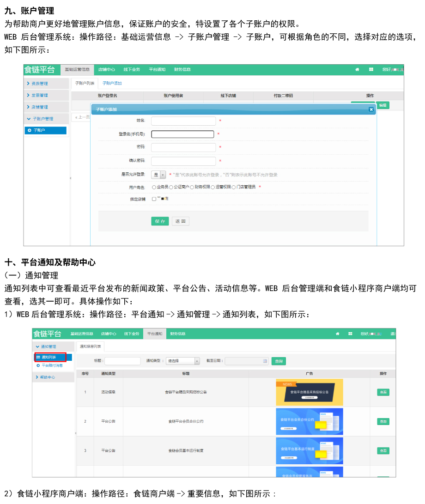The image size is (425, 504).
Task: Close the 子账户添加 dialog with X icon
Action: pyautogui.click(x=371, y=109)
